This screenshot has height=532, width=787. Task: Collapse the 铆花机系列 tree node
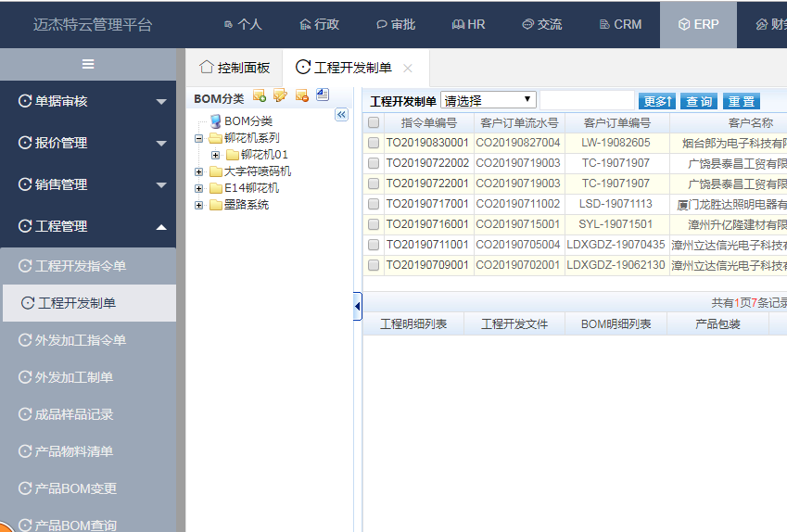point(199,138)
